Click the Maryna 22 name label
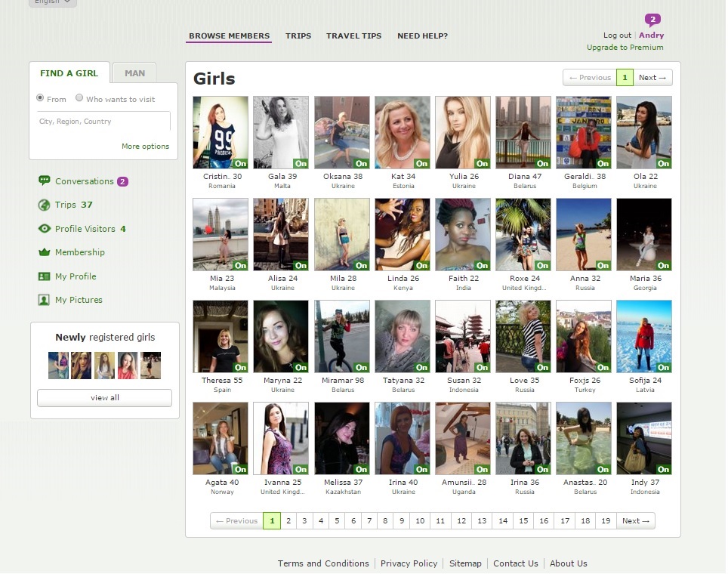 (282, 381)
